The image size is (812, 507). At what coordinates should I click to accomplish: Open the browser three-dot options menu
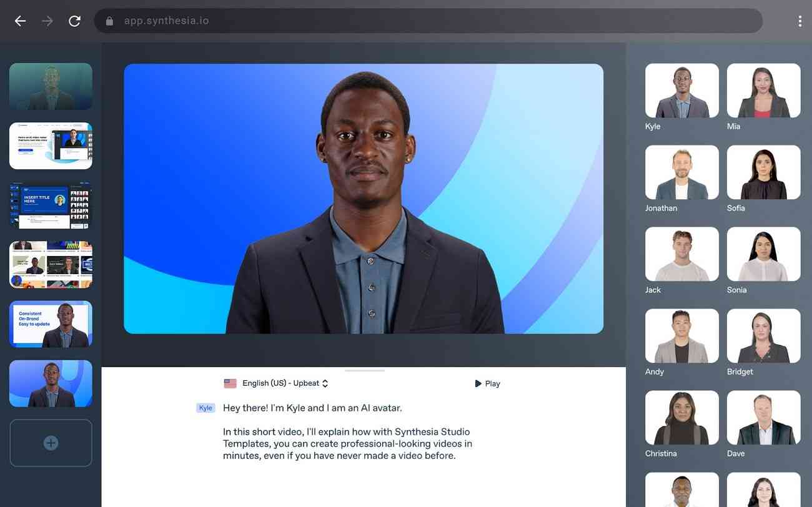point(800,21)
